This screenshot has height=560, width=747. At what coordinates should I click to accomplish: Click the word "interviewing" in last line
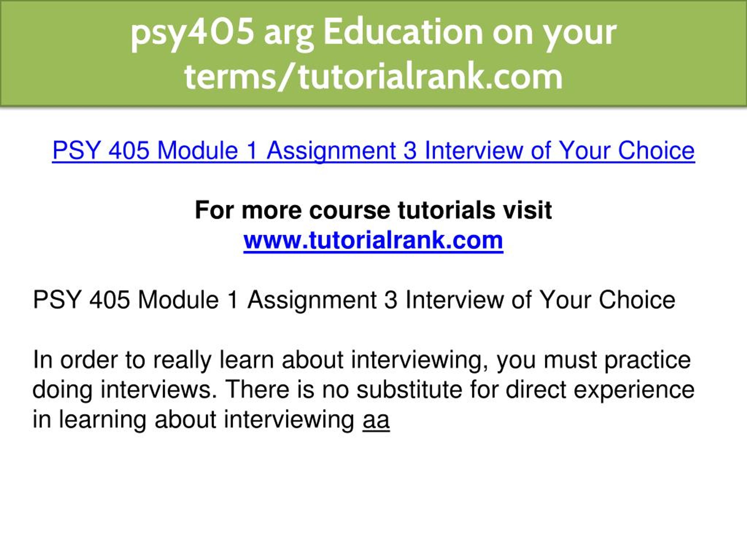289,420
